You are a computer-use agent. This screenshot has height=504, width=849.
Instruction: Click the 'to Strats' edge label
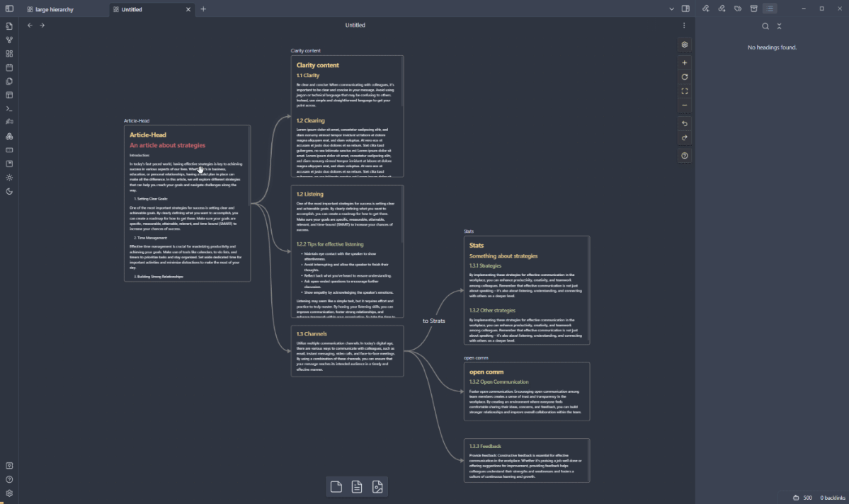coord(433,321)
